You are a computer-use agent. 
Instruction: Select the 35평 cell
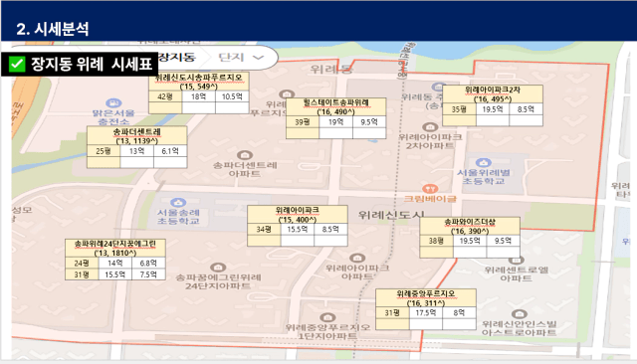[x=459, y=109]
